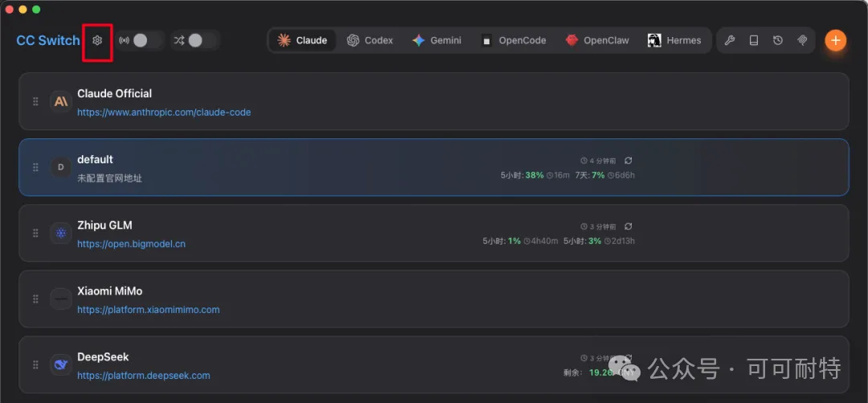Click the default 38% five-hour usage
Image resolution: width=868 pixels, height=403 pixels.
click(x=534, y=175)
